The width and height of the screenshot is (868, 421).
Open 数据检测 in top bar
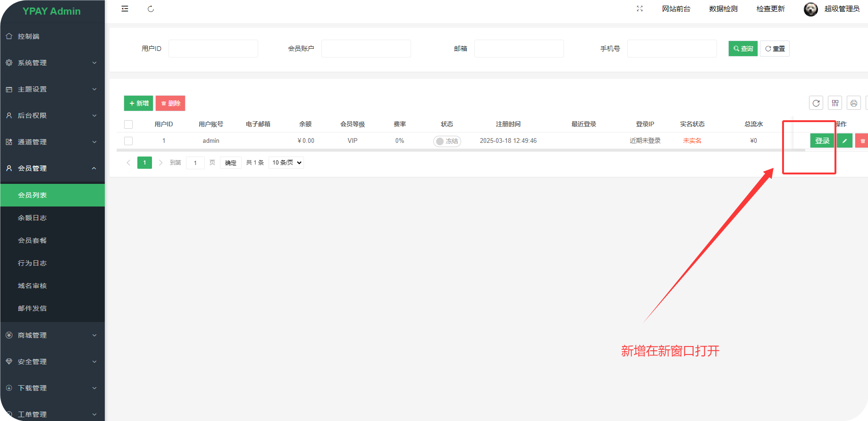[723, 9]
